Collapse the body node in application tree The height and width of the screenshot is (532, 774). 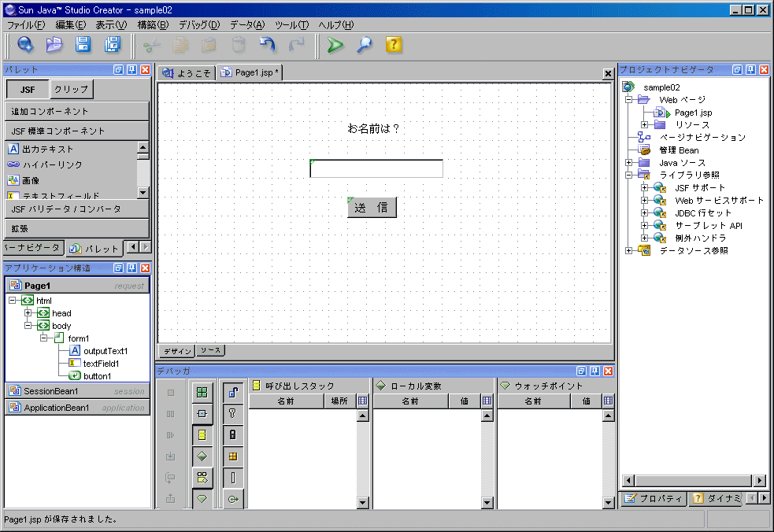pyautogui.click(x=28, y=326)
